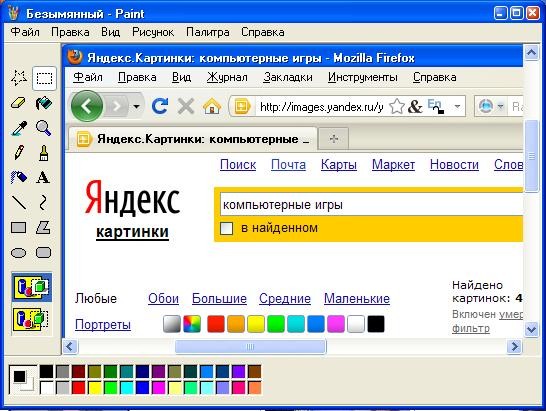Open Paint 'Правка' menu
Viewport: 546px width, 411px height.
click(x=70, y=32)
